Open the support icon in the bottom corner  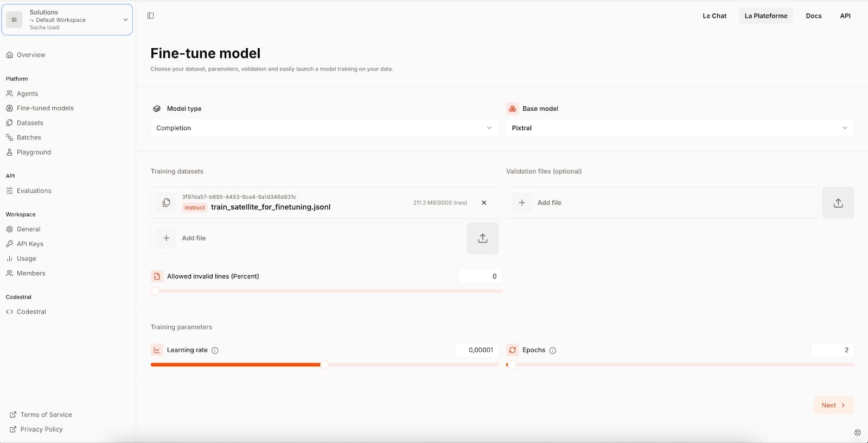click(x=857, y=433)
